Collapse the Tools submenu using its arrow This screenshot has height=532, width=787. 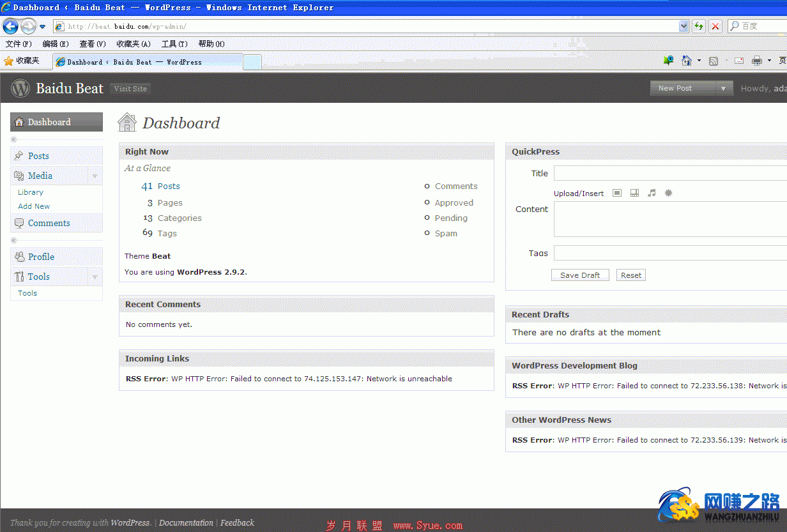tap(95, 277)
